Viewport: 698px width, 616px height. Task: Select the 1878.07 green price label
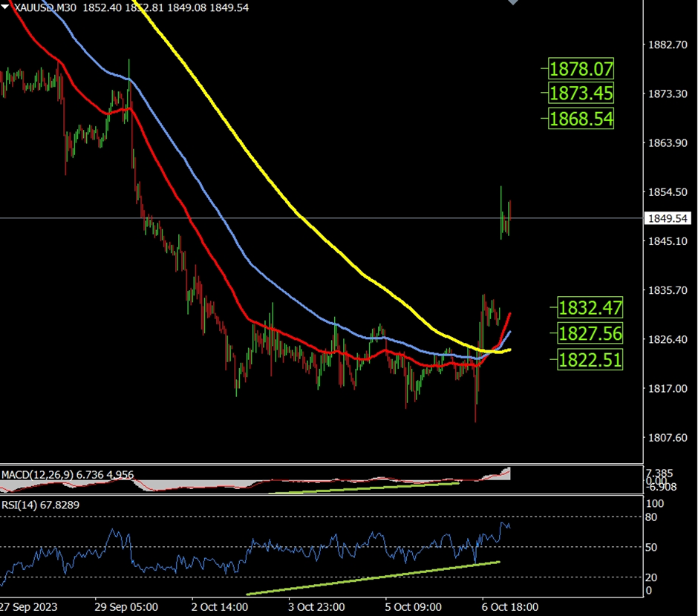(581, 70)
